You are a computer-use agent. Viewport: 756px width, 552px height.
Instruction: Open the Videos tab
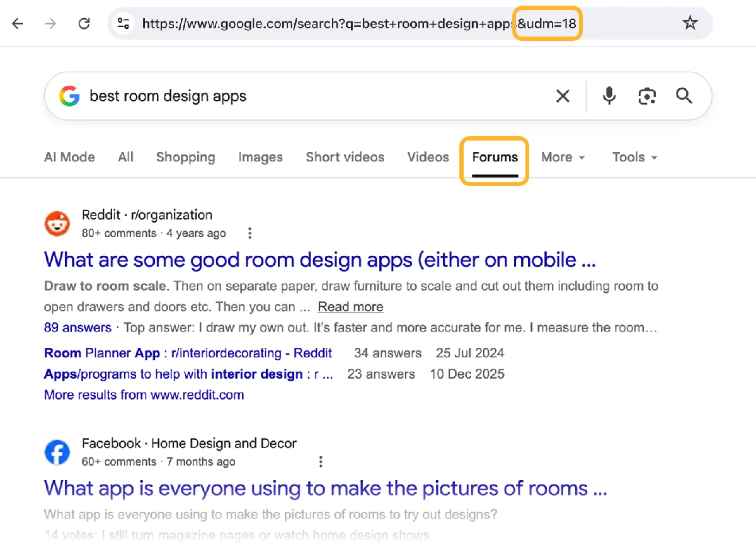[x=428, y=158]
